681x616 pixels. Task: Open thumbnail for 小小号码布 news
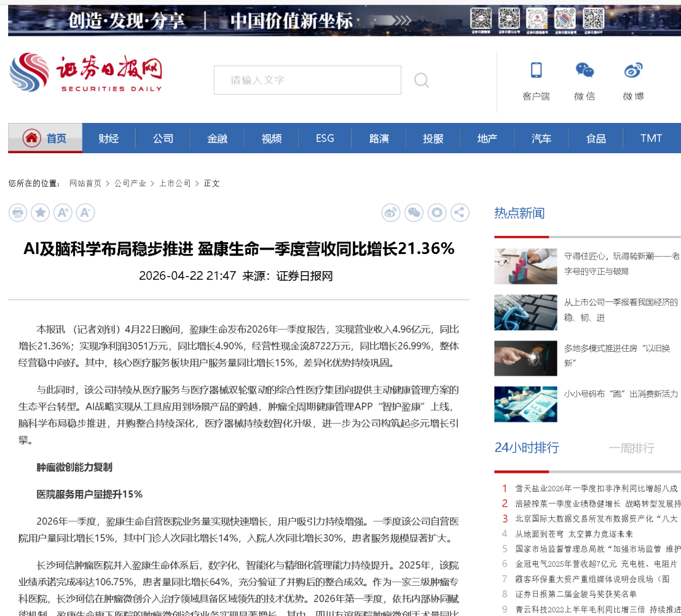point(525,404)
